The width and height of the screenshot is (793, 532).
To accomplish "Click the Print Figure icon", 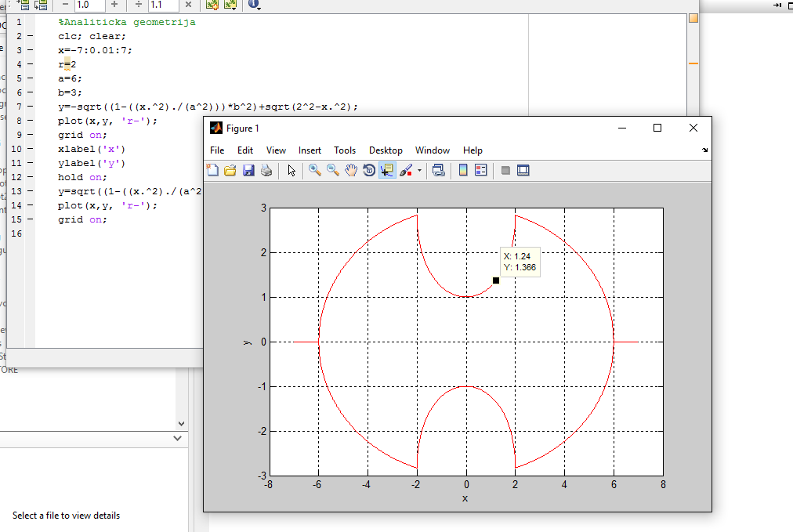I will (266, 170).
